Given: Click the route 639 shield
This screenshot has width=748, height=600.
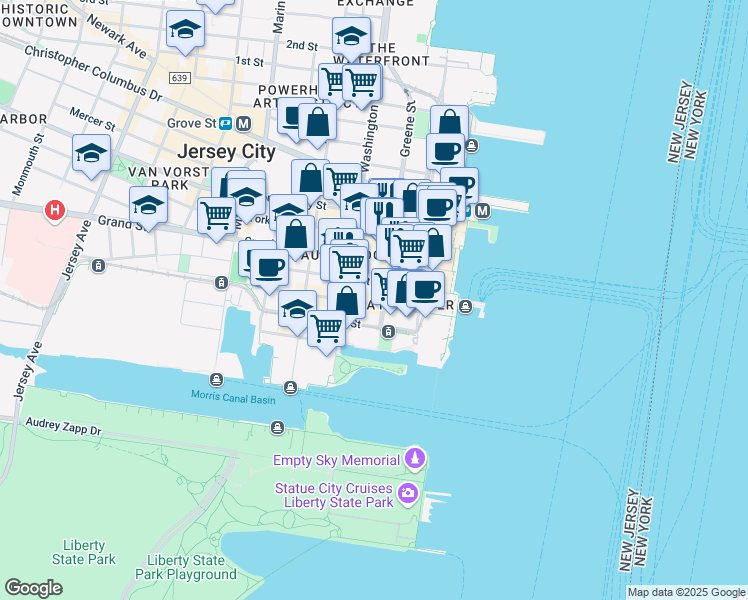Looking at the screenshot, I should coord(180,78).
